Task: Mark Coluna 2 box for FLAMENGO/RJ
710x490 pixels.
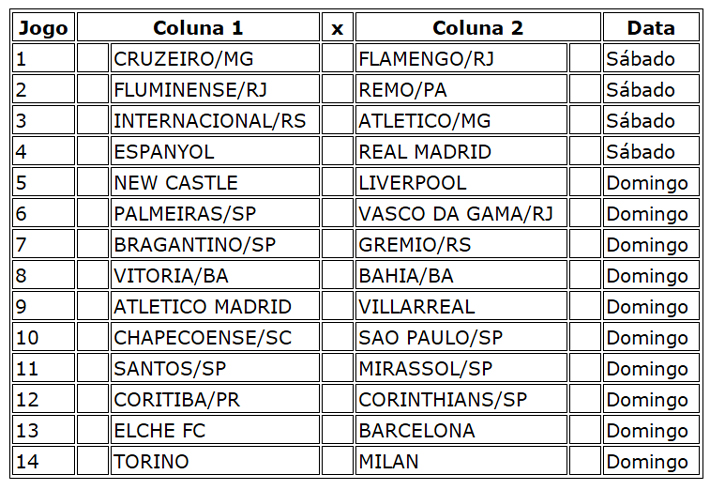Action: pos(585,58)
